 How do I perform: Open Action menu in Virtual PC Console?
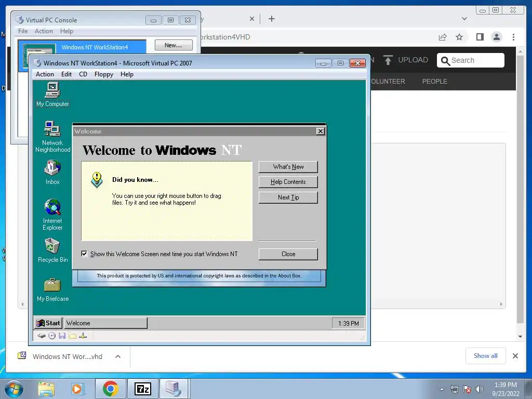click(44, 31)
